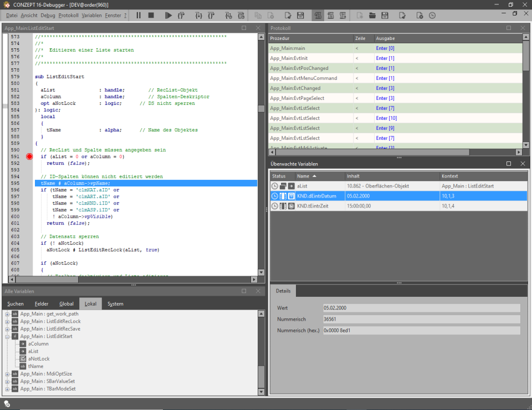Viewport: 532px width, 410px height.
Task: Click the scroll icon right of the highlighted button
Action: tap(330, 16)
